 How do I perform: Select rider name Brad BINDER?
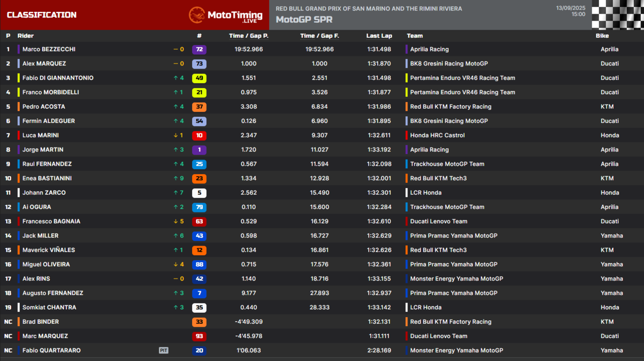[40, 322]
